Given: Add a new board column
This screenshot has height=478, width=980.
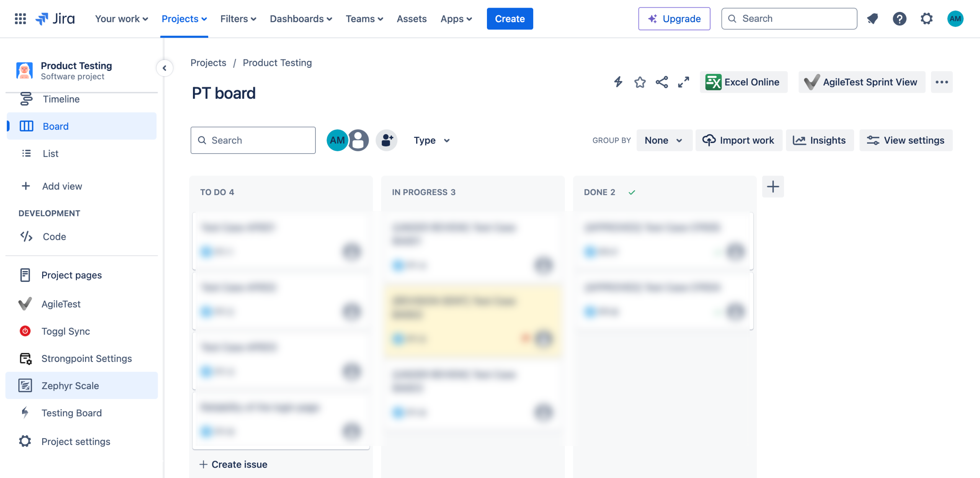Looking at the screenshot, I should [x=773, y=187].
